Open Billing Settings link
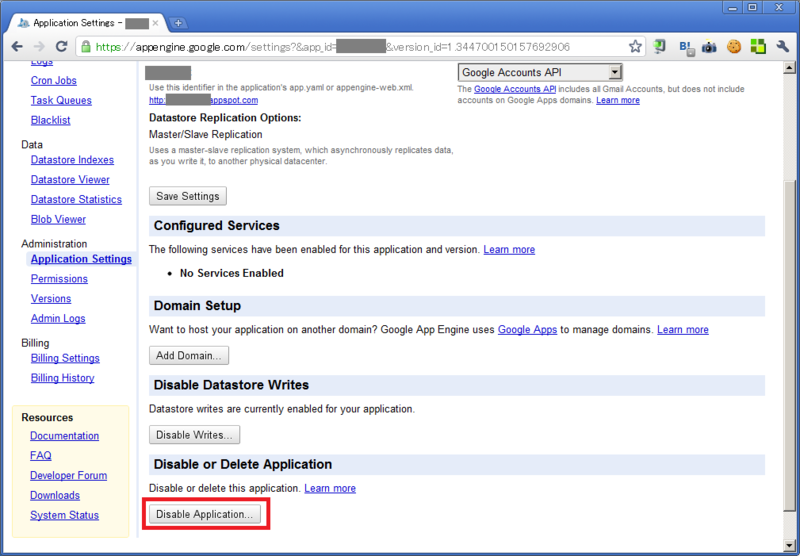 pos(65,359)
